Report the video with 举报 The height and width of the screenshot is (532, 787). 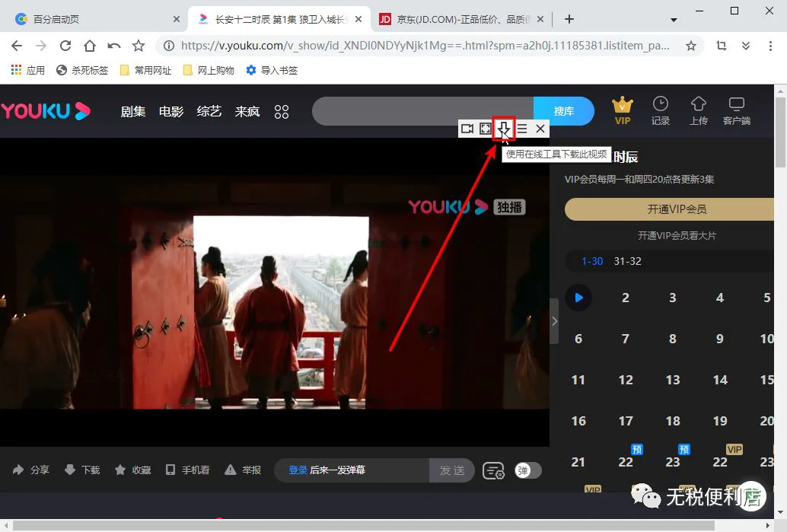point(243,470)
